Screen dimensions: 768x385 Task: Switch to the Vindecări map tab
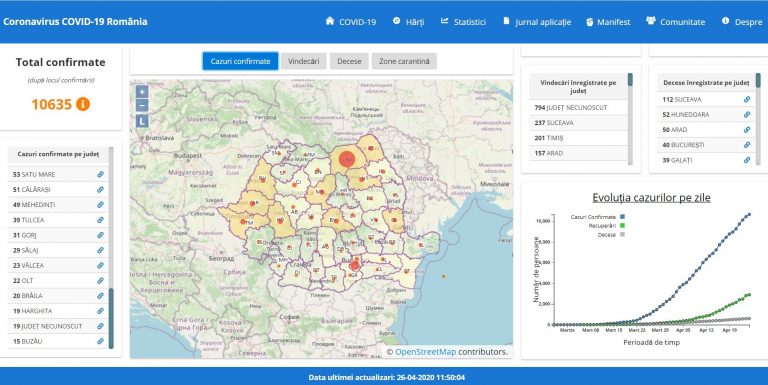(x=304, y=61)
